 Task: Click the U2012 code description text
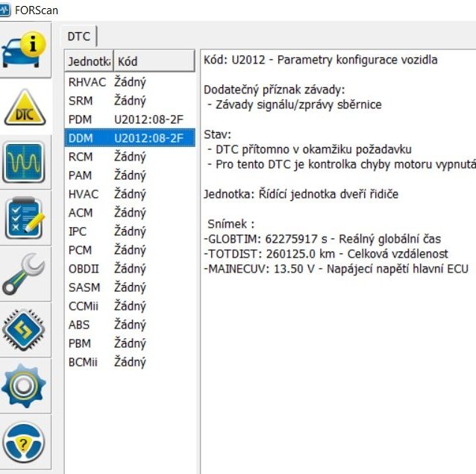(320, 60)
